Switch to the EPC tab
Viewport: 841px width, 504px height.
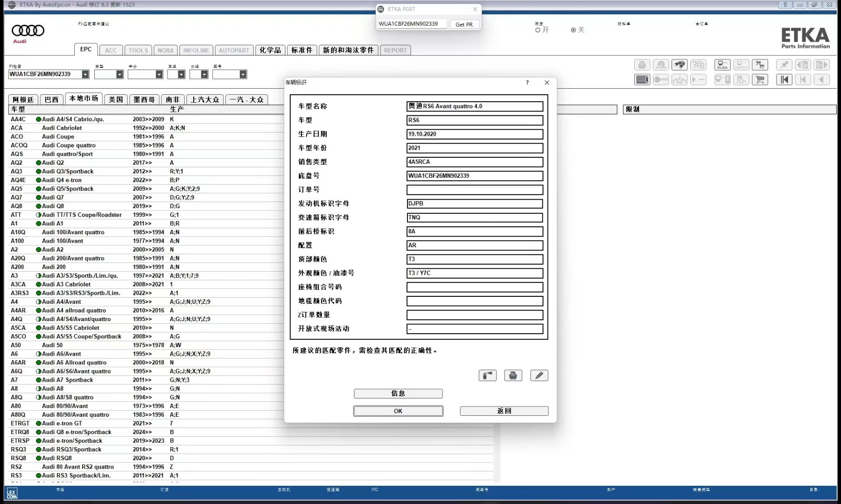click(86, 49)
